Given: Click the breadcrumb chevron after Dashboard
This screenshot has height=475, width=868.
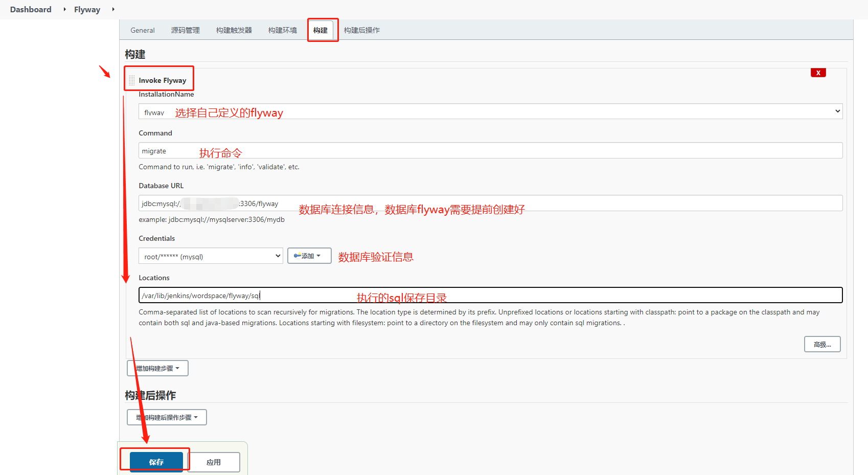Looking at the screenshot, I should [64, 9].
